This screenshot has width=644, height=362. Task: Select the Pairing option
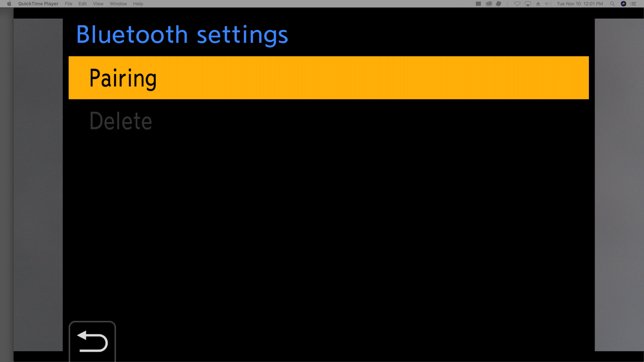click(x=329, y=78)
